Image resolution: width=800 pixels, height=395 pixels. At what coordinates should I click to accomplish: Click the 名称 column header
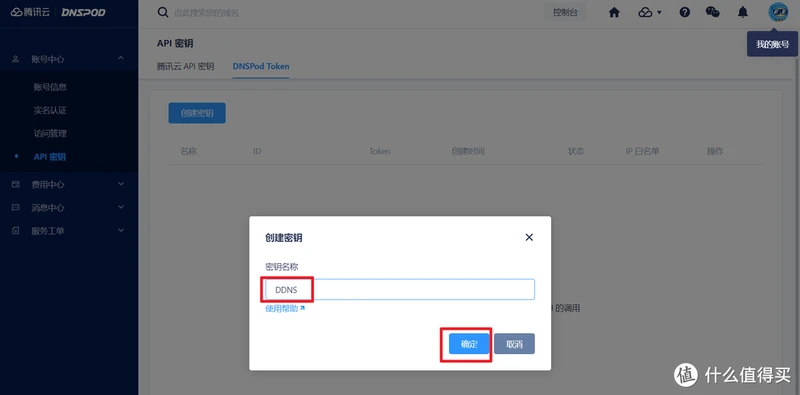pyautogui.click(x=188, y=152)
